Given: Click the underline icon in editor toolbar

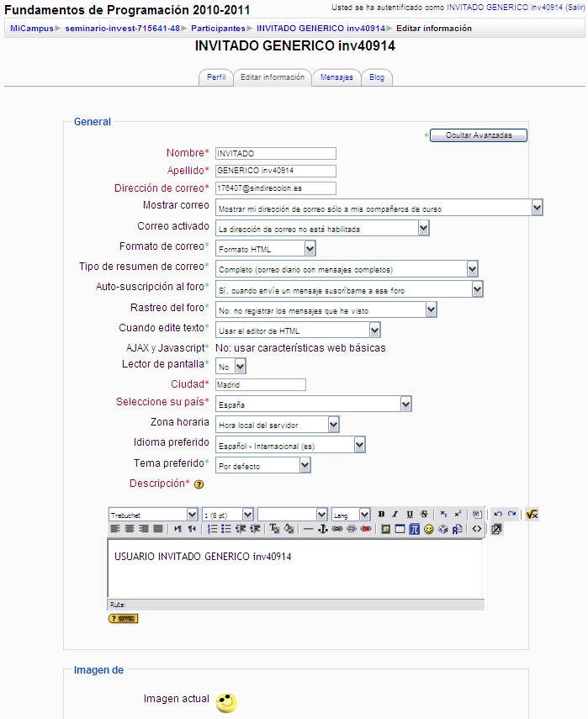Looking at the screenshot, I should tap(410, 514).
